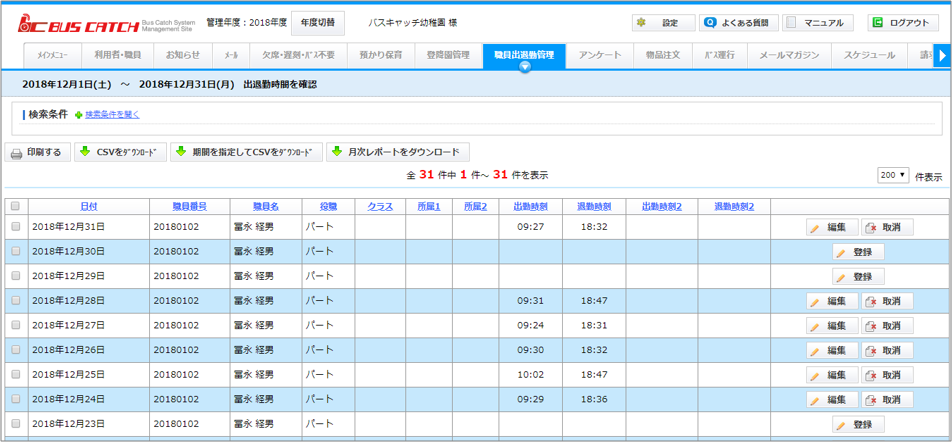
Task: Click 登録 for 2018年12月29日 row
Action: tap(858, 277)
